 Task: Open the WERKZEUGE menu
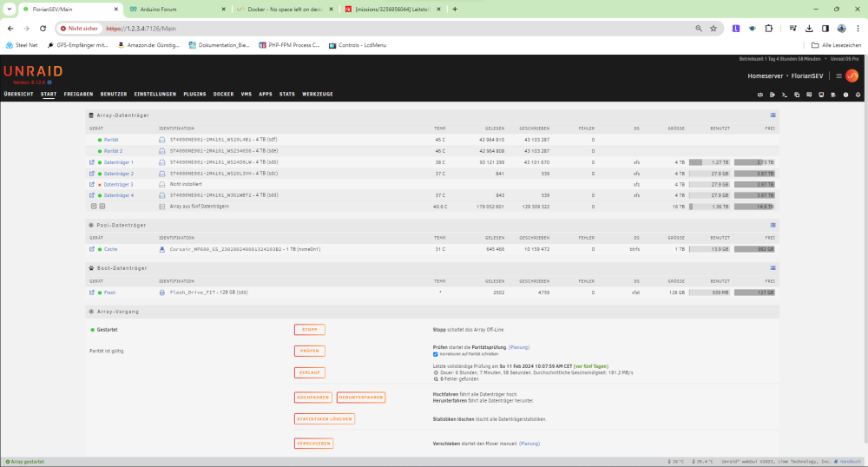[x=317, y=94]
